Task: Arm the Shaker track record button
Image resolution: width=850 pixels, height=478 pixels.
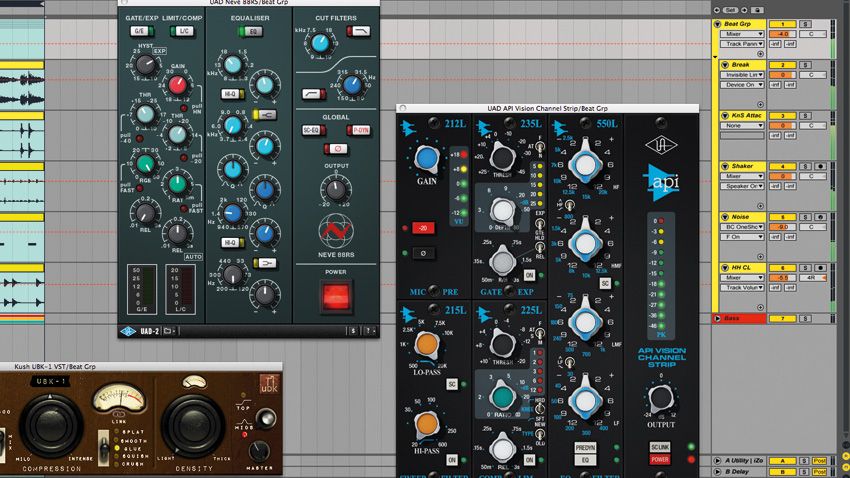Action: pyautogui.click(x=821, y=166)
